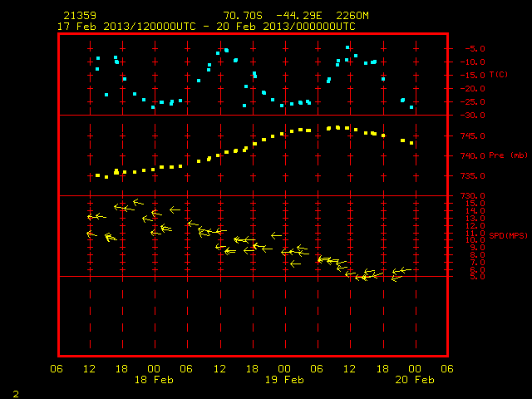Click the 730.0 pressure tick value
The image size is (532, 399).
point(473,196)
